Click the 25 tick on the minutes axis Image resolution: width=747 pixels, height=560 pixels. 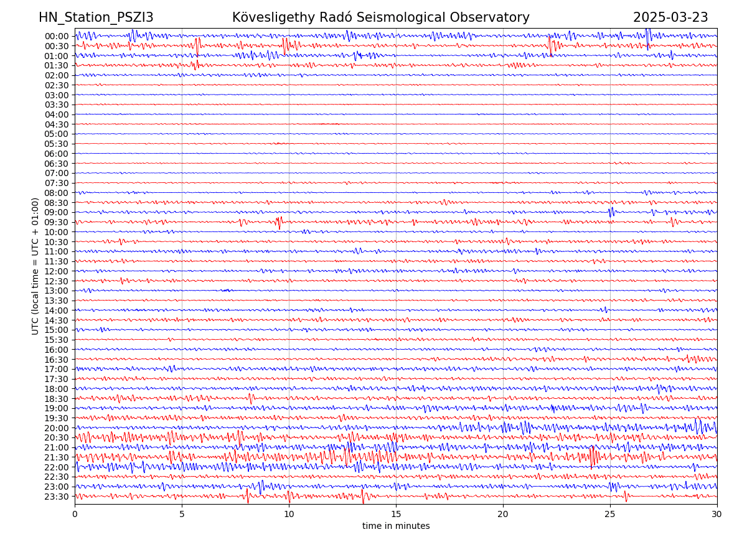[x=610, y=515]
